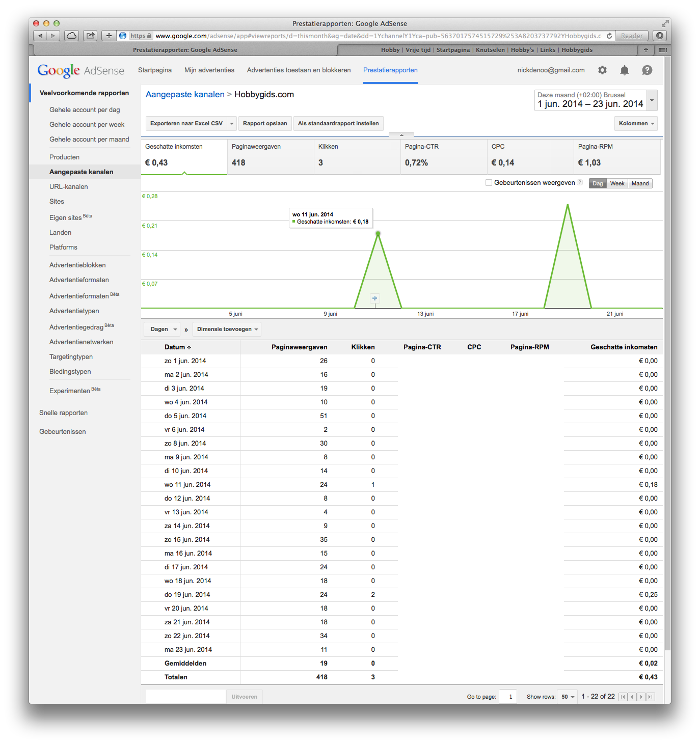
Task: Go to first page pagination arrow
Action: (623, 697)
